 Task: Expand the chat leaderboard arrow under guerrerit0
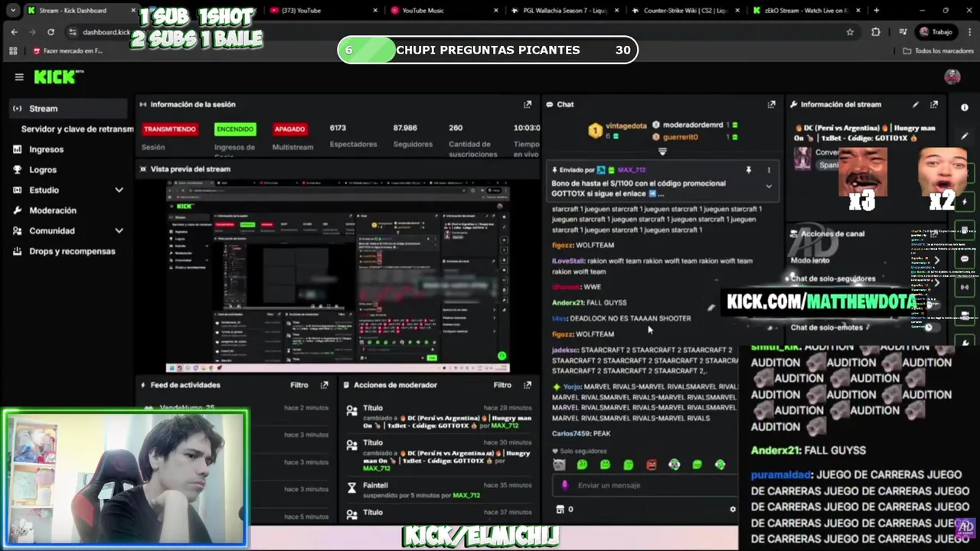pos(662,152)
